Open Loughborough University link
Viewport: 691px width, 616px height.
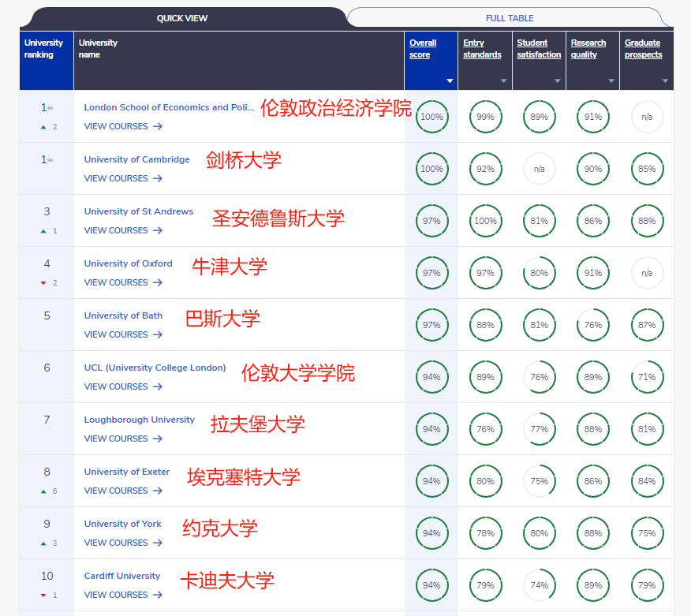pos(140,420)
